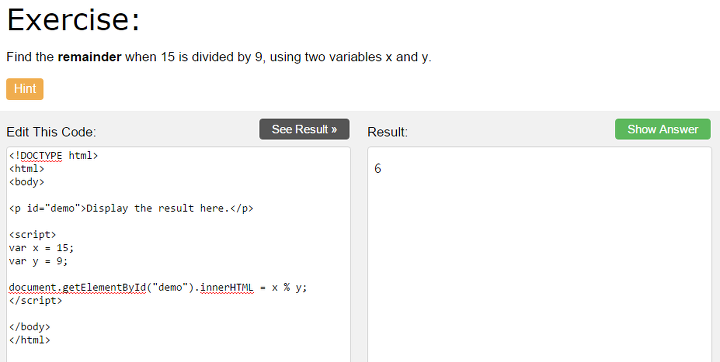
Task: Click the closing html tag line
Action: (x=29, y=340)
